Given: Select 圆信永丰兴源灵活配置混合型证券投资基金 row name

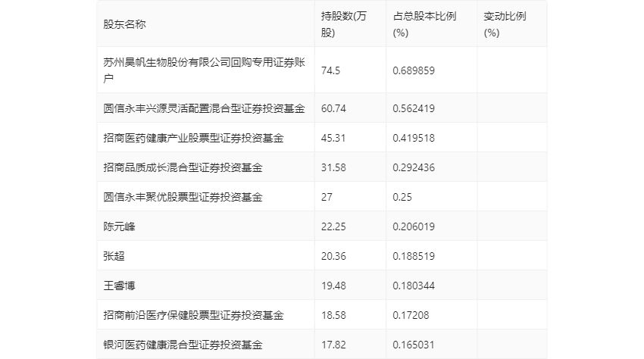Looking at the screenshot, I should click(204, 108).
